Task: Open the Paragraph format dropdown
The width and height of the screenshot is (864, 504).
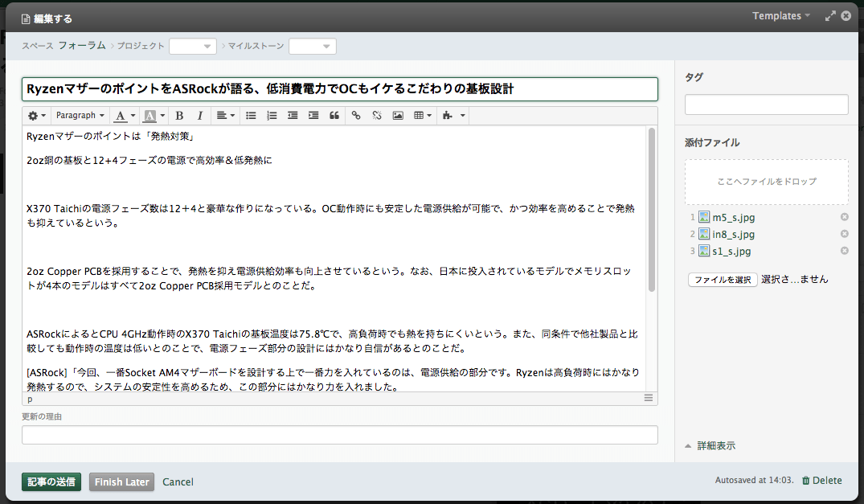Action: [x=80, y=116]
